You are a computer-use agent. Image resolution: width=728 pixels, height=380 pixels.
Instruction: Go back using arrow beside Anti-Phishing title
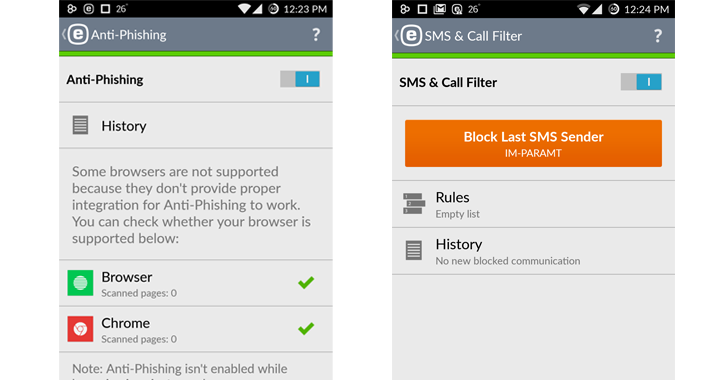[64, 35]
